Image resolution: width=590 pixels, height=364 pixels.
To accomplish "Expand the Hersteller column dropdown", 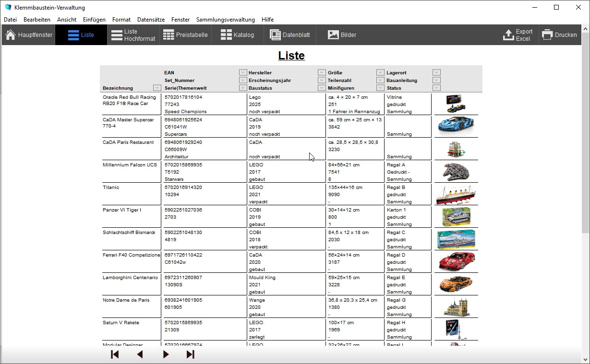I will pyautogui.click(x=322, y=72).
